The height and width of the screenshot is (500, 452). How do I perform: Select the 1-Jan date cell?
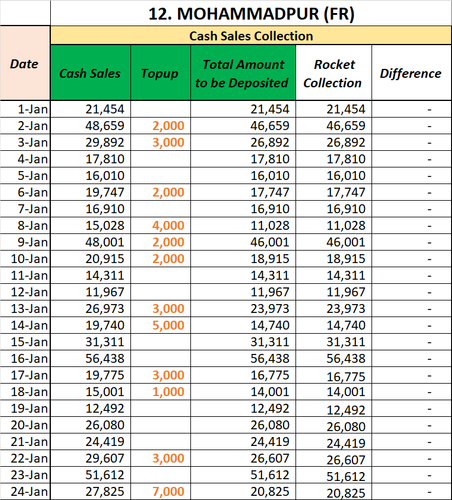coord(25,109)
